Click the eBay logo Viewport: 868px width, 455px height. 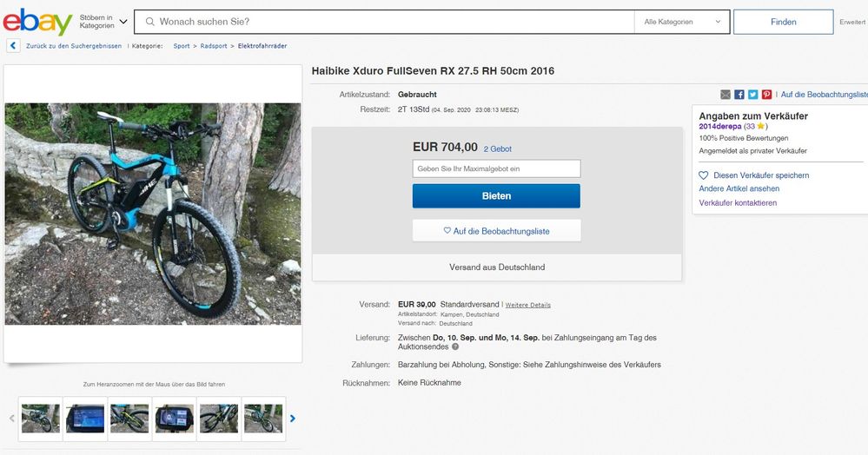tap(36, 22)
